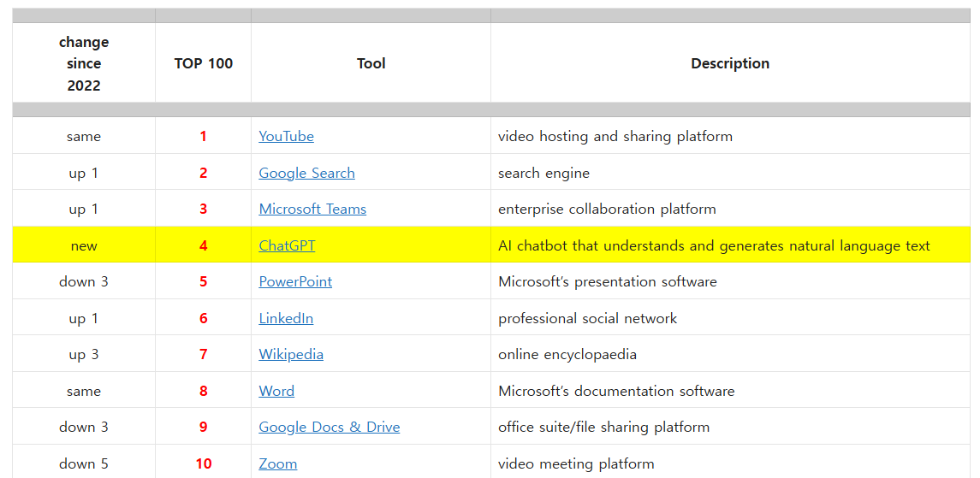The height and width of the screenshot is (478, 980).
Task: Click the 'up 3' change cell
Action: 84,355
